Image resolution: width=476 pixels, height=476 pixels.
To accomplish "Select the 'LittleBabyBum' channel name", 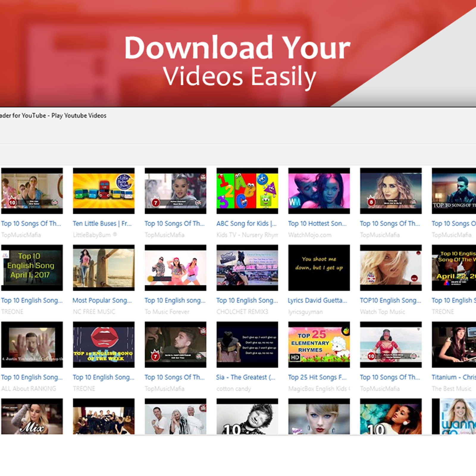I will (95, 235).
